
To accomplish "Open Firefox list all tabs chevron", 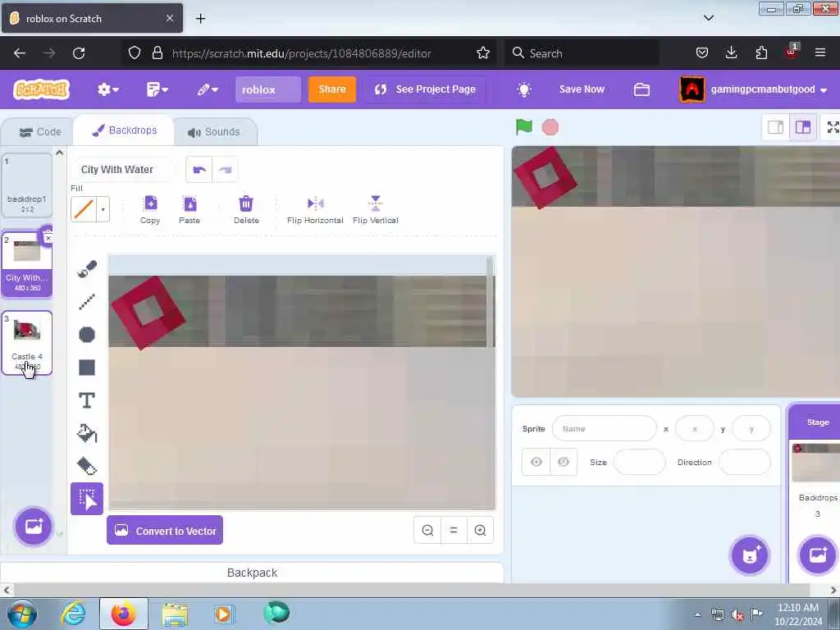I will click(x=708, y=18).
